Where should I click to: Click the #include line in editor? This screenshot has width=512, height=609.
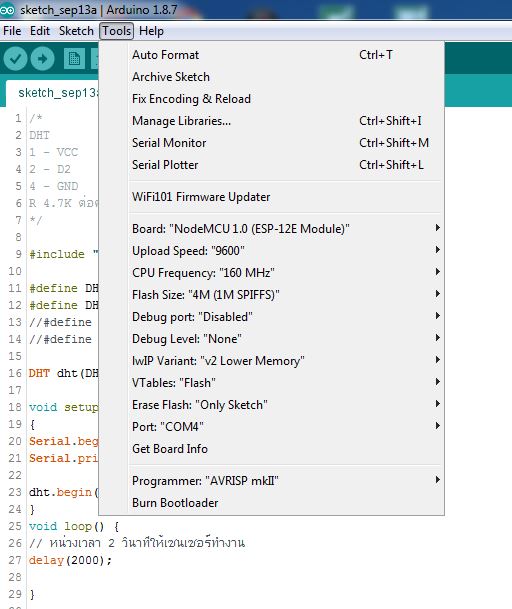click(x=64, y=254)
